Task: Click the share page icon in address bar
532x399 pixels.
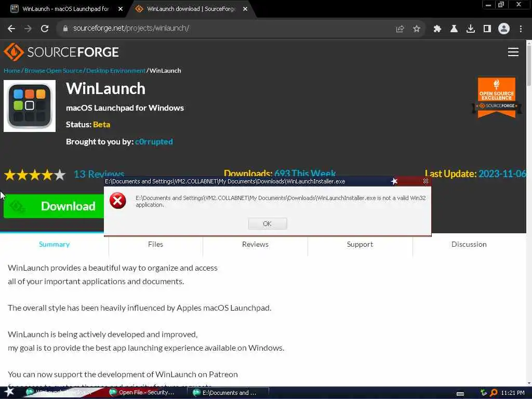Action: pos(400,29)
